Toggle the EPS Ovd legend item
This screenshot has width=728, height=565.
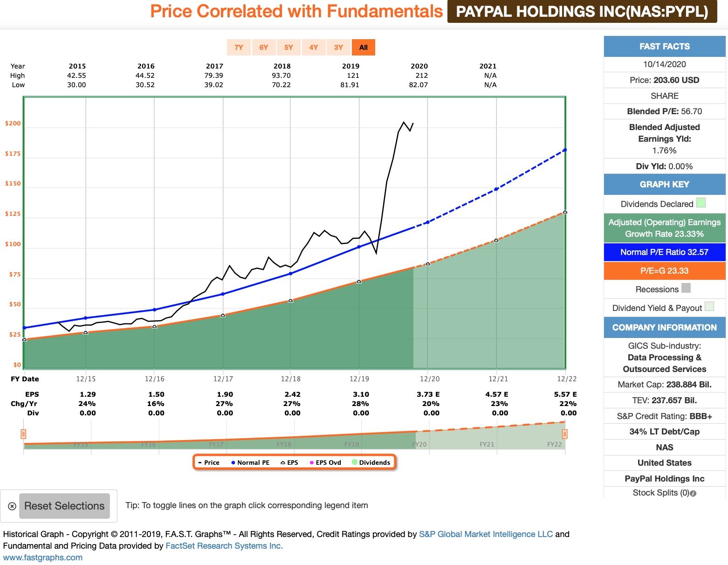(325, 462)
